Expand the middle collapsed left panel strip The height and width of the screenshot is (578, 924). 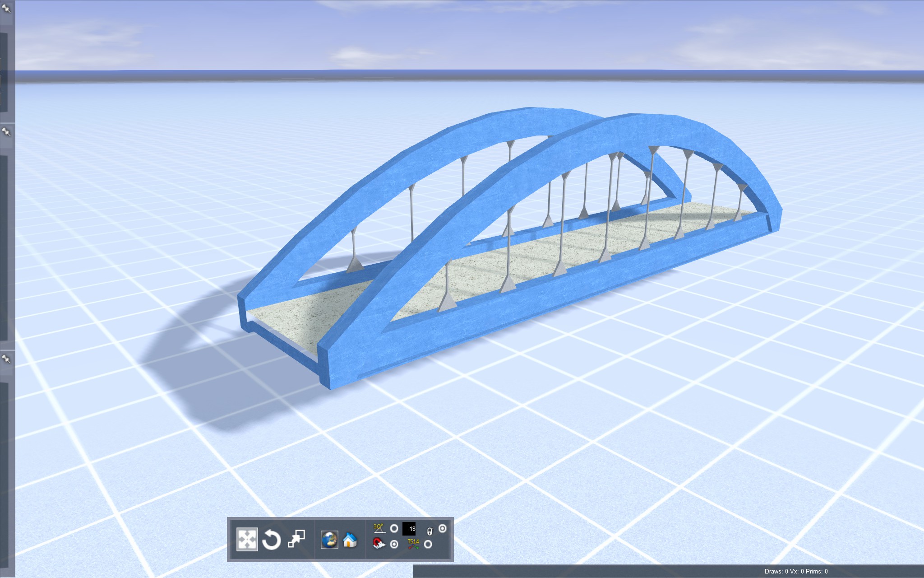4,248
